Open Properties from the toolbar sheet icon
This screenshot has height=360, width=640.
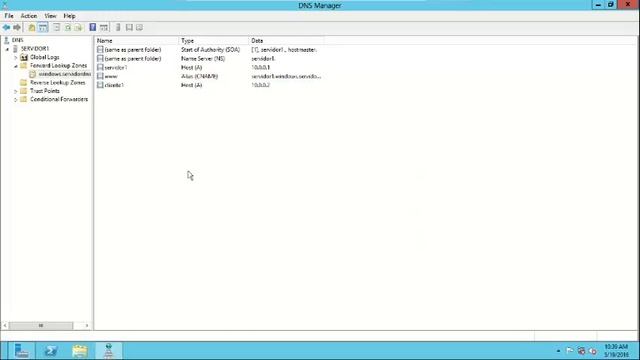(56, 27)
